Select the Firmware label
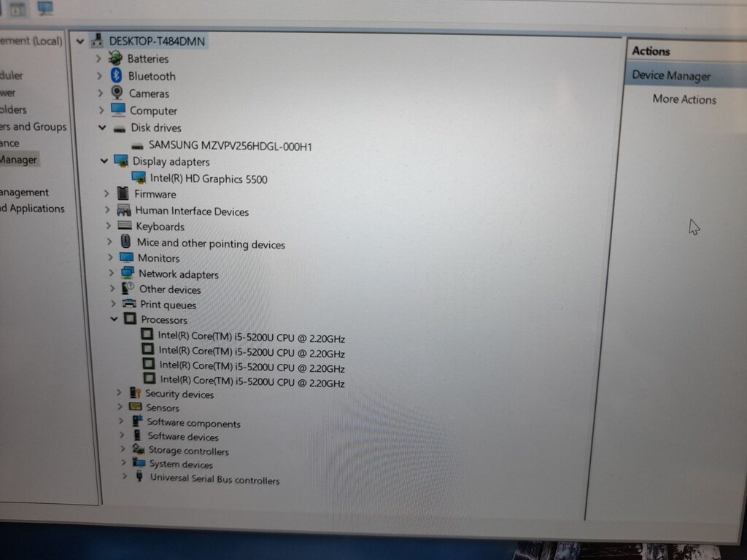The height and width of the screenshot is (560, 747). [155, 194]
